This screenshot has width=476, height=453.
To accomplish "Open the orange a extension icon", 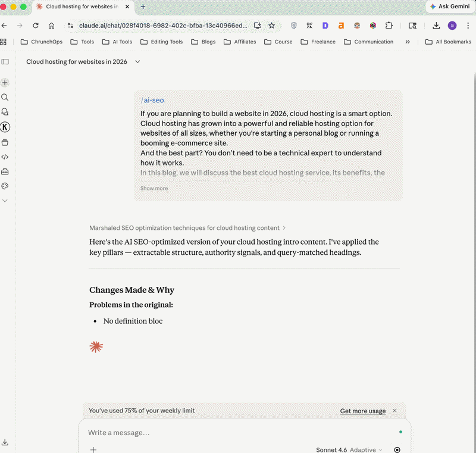I will [341, 26].
